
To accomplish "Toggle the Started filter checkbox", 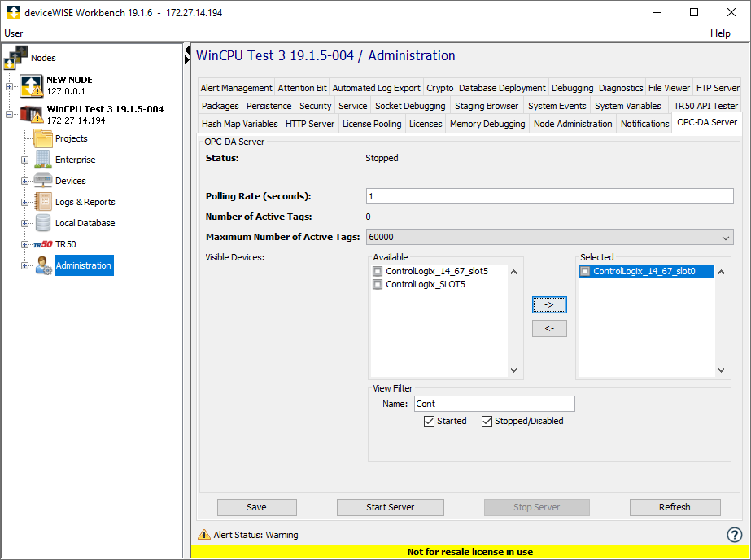I will pos(429,422).
